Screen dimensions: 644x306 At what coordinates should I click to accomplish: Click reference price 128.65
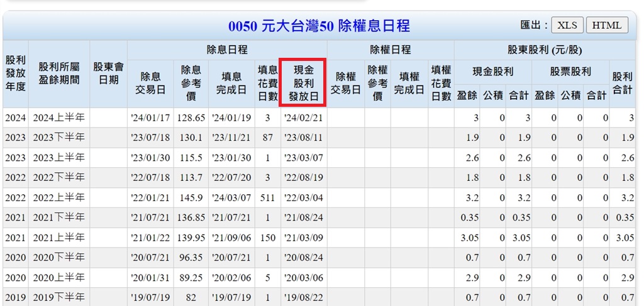tap(191, 118)
